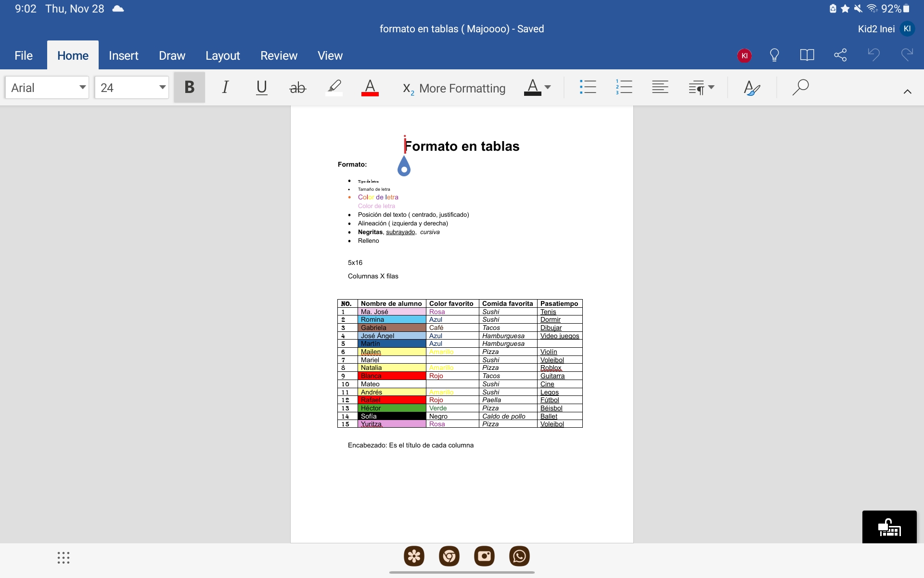Apply red font color swatch
The image size is (924, 578).
coord(370,88)
